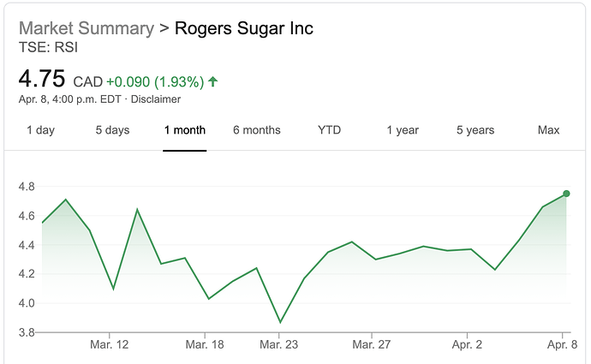Click the green endpoint dot on the chart

tap(566, 194)
